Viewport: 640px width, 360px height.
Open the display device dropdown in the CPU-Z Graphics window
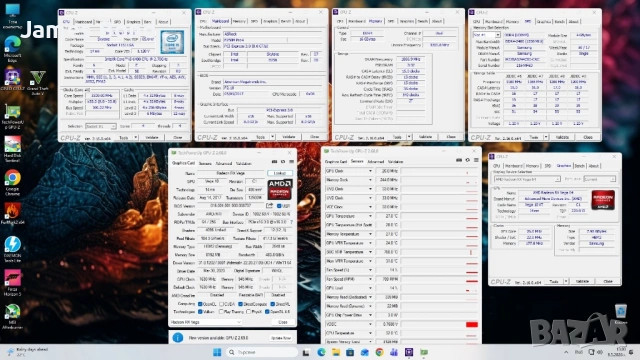coord(527,179)
